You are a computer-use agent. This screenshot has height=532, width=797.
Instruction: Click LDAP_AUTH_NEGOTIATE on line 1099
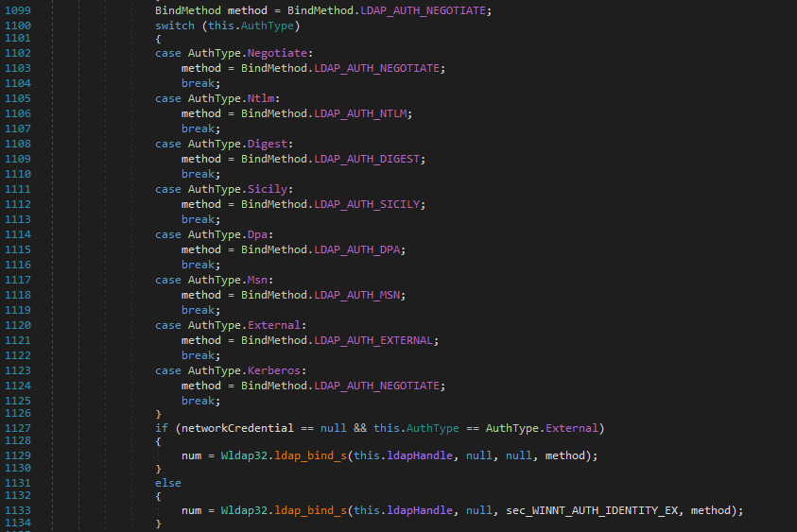[x=423, y=10]
